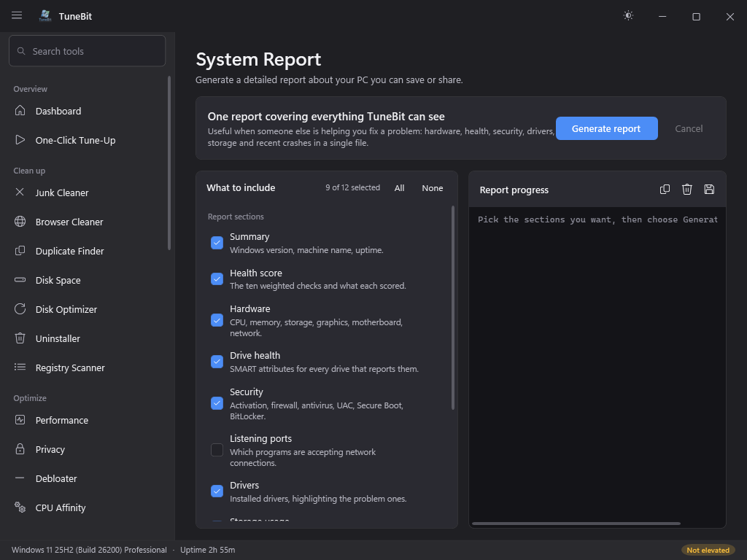
Task: Click the Browser Cleaner globe icon
Action: (20, 222)
